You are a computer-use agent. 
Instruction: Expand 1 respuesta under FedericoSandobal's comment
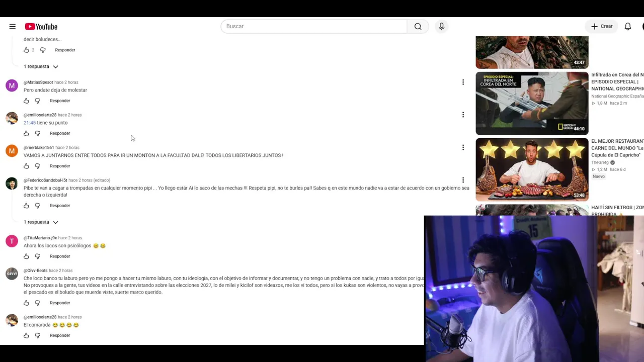[41, 222]
